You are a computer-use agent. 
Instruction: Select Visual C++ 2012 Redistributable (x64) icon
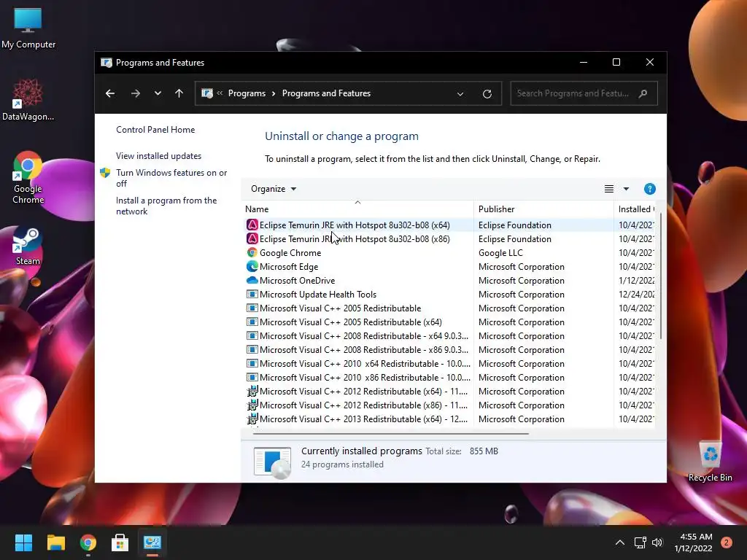click(252, 391)
